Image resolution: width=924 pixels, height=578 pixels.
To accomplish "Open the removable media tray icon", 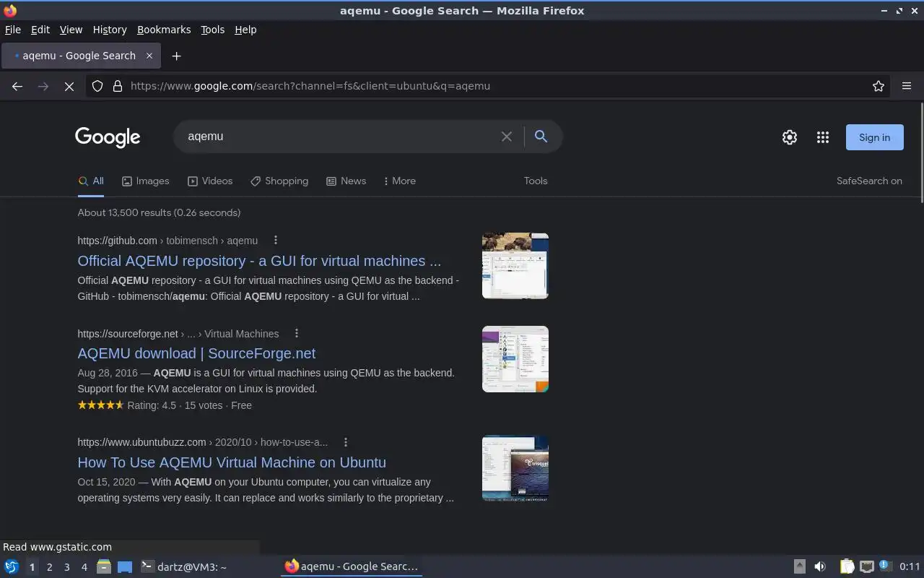I will [799, 566].
